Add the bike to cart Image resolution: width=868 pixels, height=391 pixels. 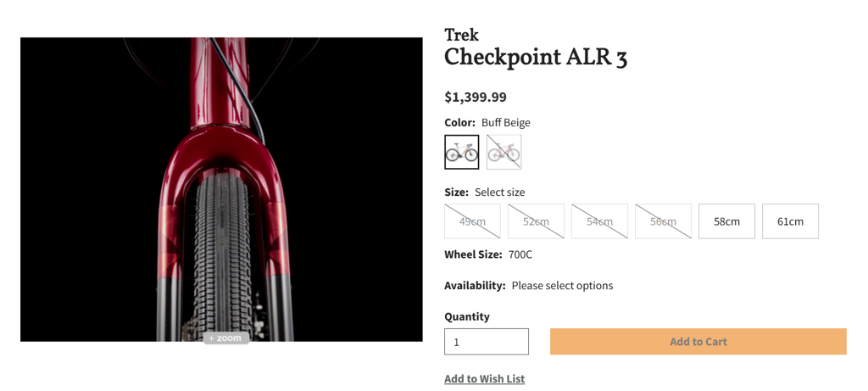698,342
